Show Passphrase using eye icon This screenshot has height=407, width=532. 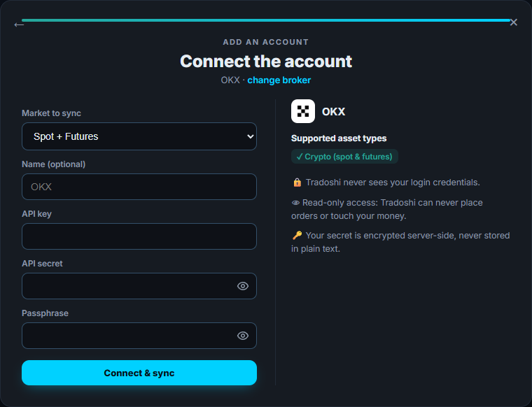pyautogui.click(x=243, y=336)
